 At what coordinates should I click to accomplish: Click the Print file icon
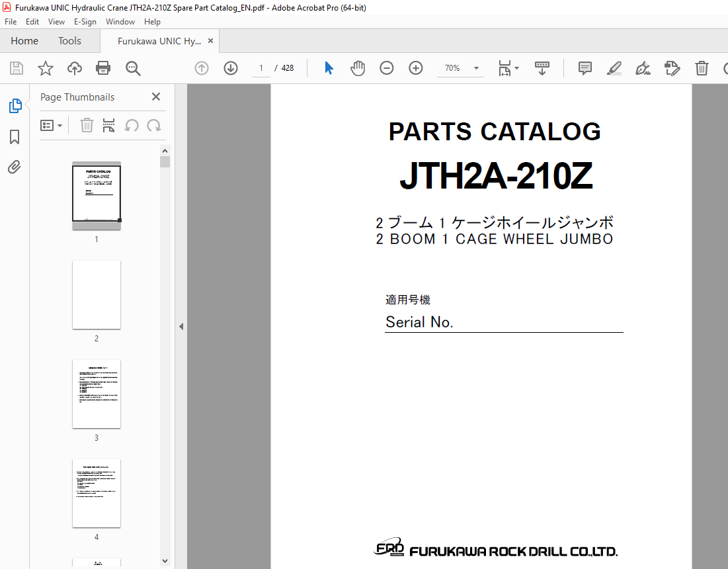103,68
